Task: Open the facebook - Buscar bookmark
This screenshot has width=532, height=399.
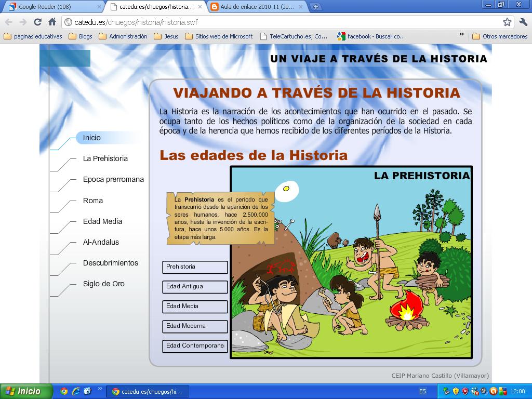Action: pyautogui.click(x=371, y=36)
